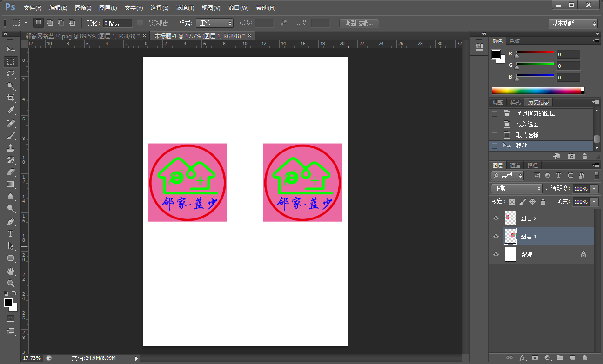Click the 羽化 pixel input field
Viewport: 603px width, 364px height.
pos(117,23)
